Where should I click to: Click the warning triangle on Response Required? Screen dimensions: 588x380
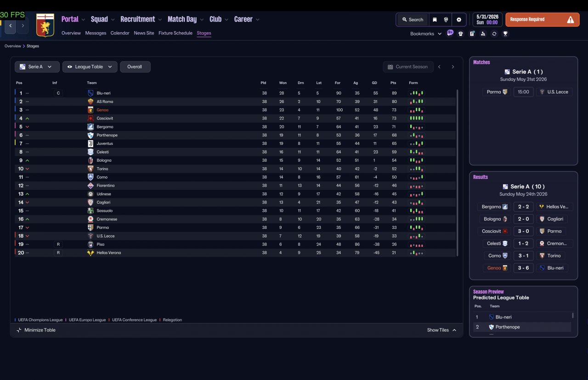click(571, 20)
